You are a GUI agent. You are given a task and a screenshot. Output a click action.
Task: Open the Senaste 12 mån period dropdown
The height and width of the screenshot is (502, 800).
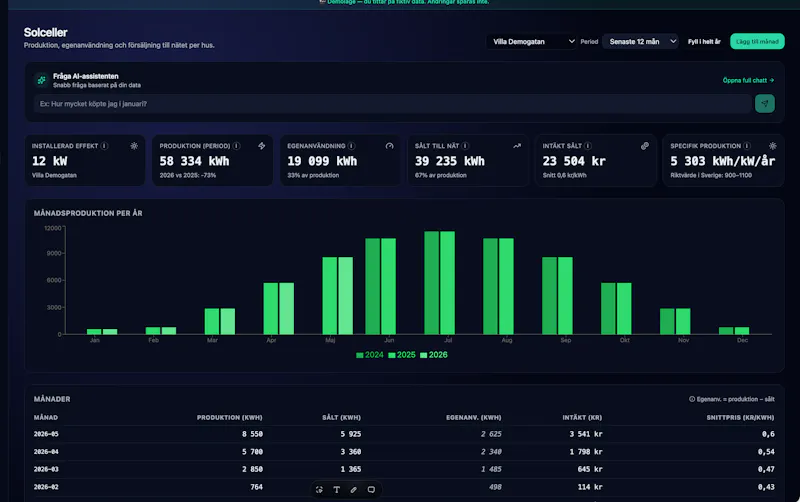(x=640, y=41)
